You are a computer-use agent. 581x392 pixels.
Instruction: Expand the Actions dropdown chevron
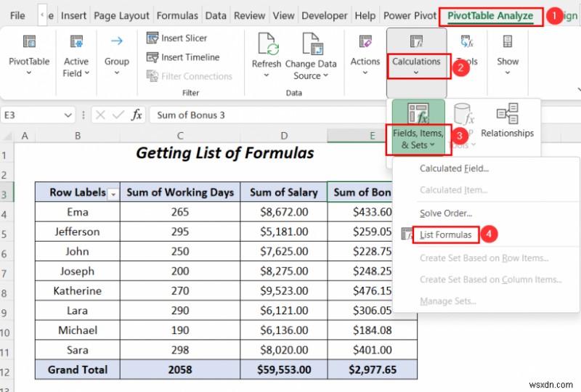pos(365,73)
